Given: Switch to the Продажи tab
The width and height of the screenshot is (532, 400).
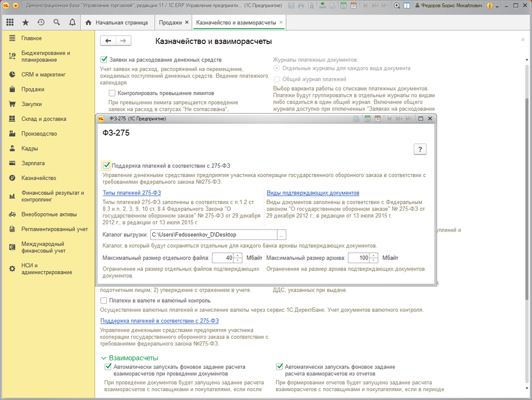Looking at the screenshot, I should pos(170,22).
